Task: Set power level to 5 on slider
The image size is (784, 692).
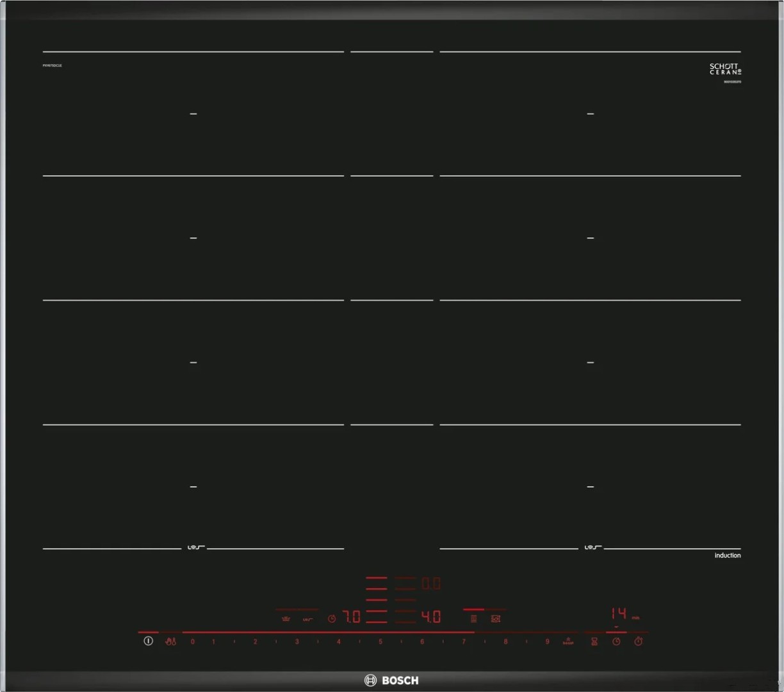Action: click(380, 641)
